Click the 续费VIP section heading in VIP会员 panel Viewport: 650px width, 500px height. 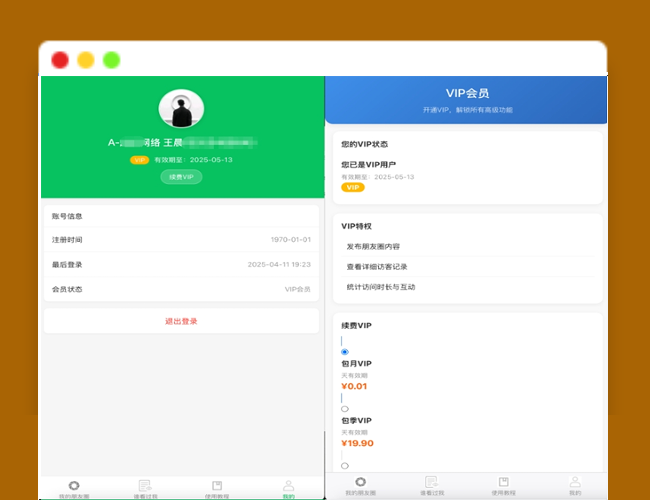pyautogui.click(x=357, y=325)
